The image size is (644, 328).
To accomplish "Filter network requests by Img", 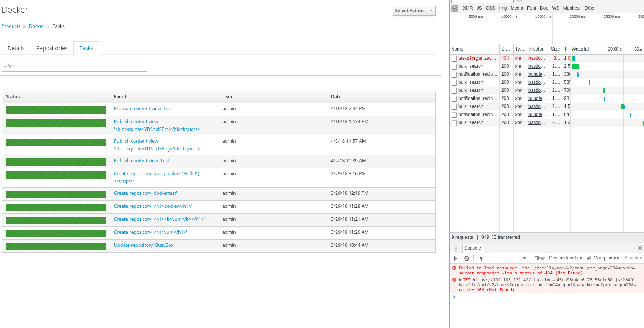I will [x=503, y=8].
